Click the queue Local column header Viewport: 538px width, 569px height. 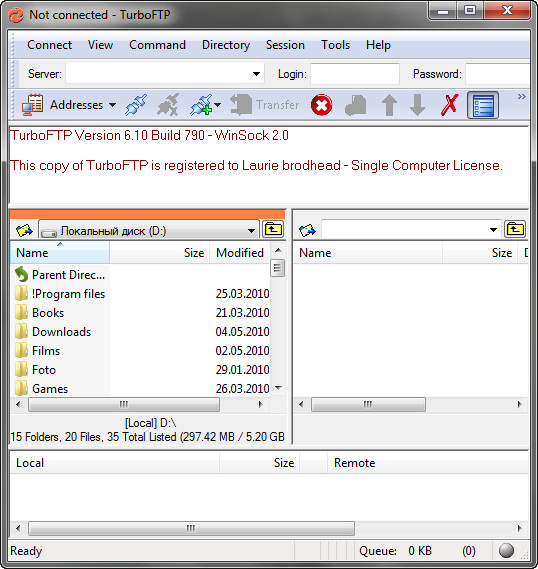[x=115, y=463]
